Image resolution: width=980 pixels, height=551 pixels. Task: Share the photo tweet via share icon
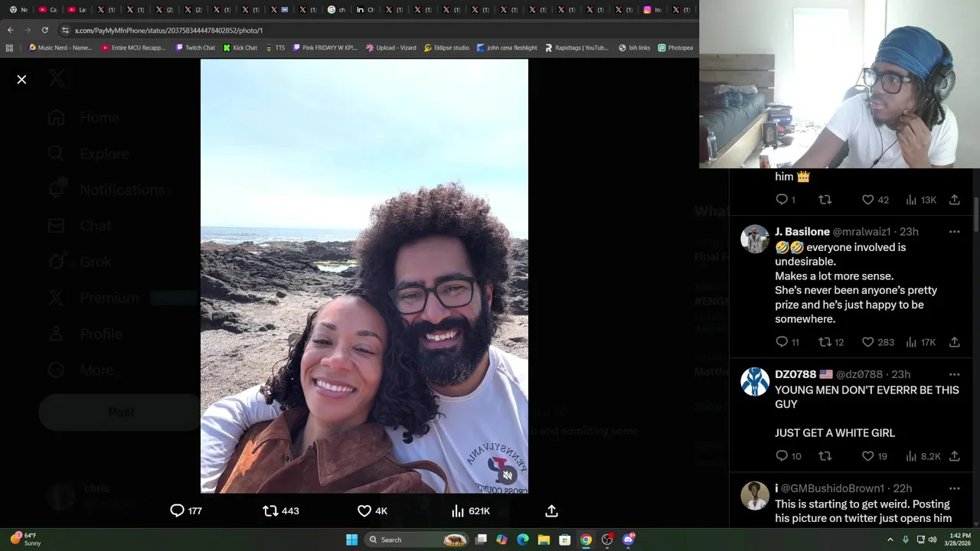click(x=551, y=511)
